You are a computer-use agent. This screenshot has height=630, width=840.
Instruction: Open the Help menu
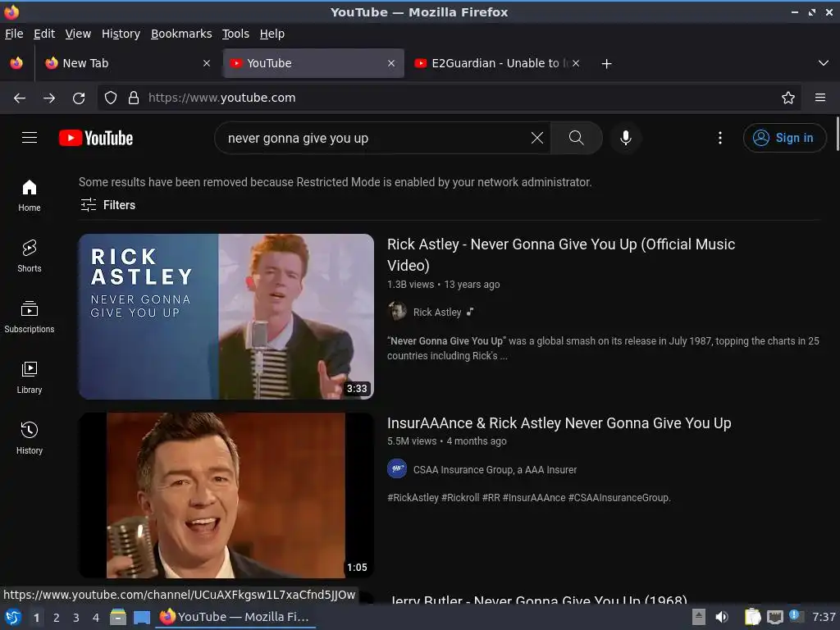click(272, 34)
